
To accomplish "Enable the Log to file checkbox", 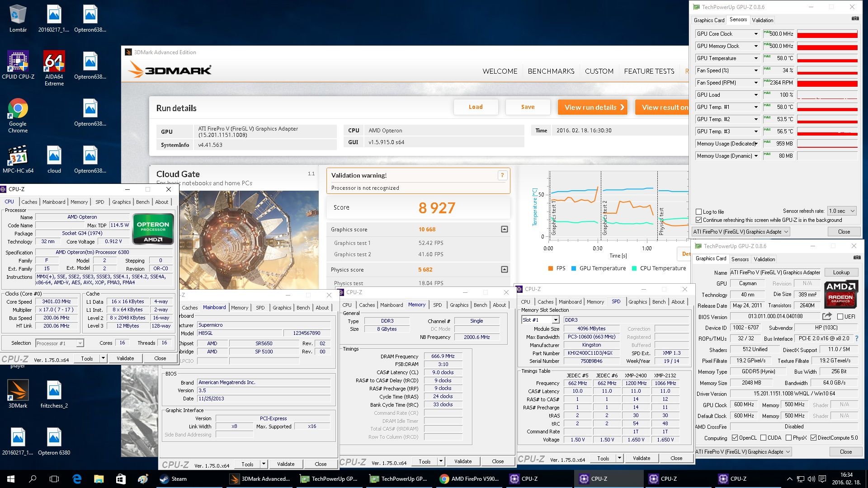I will 699,211.
